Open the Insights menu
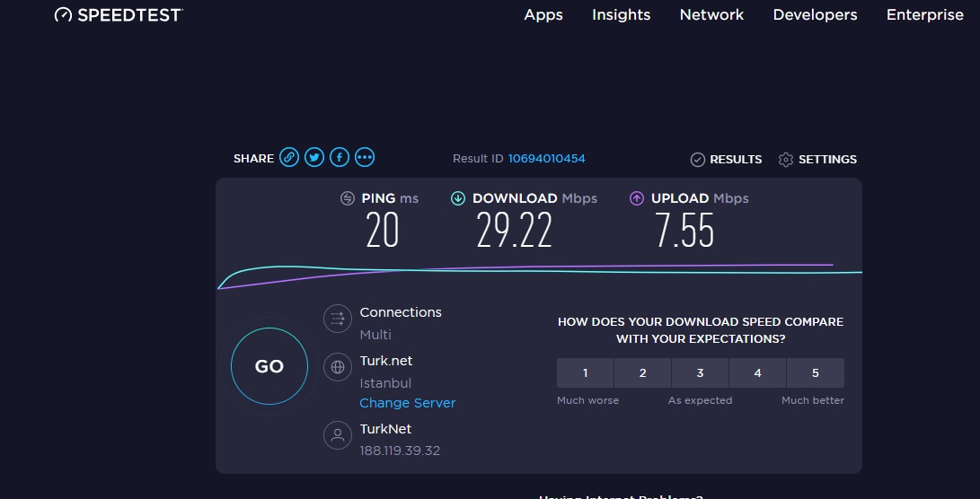The image size is (980, 499). pyautogui.click(x=621, y=14)
